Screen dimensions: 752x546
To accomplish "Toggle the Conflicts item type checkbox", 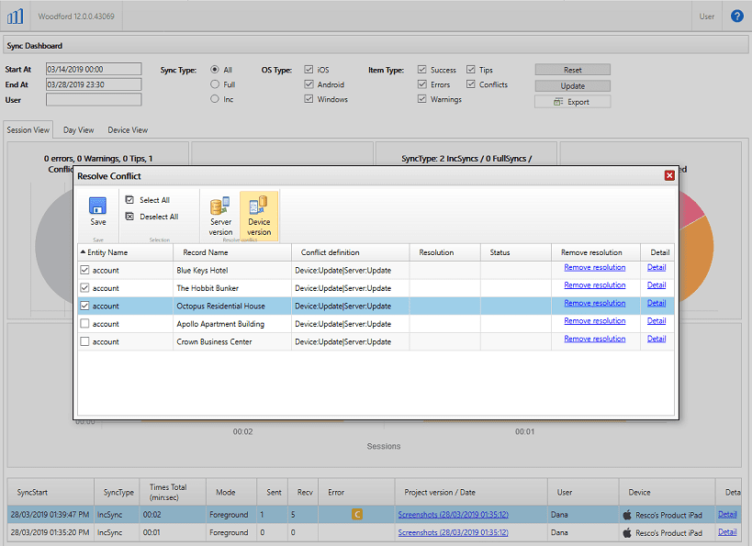I will click(471, 84).
